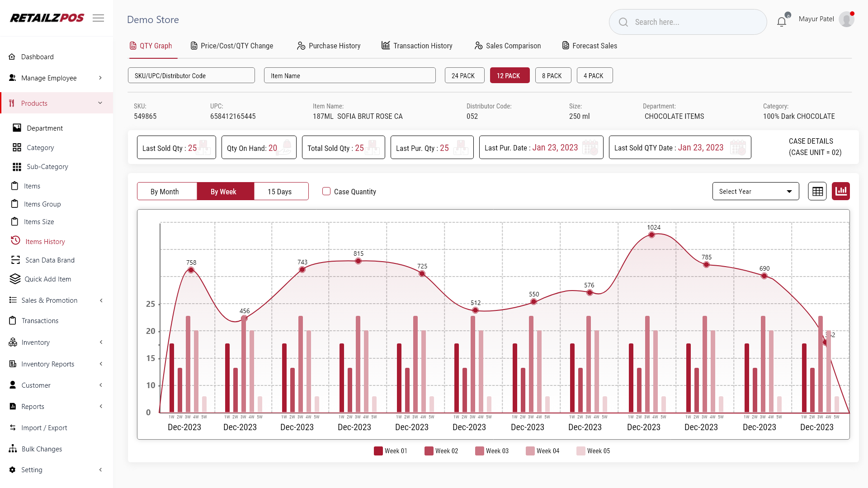The image size is (868, 488).
Task: Click the SKU/UPC/Distributor Code field
Action: pos(191,75)
